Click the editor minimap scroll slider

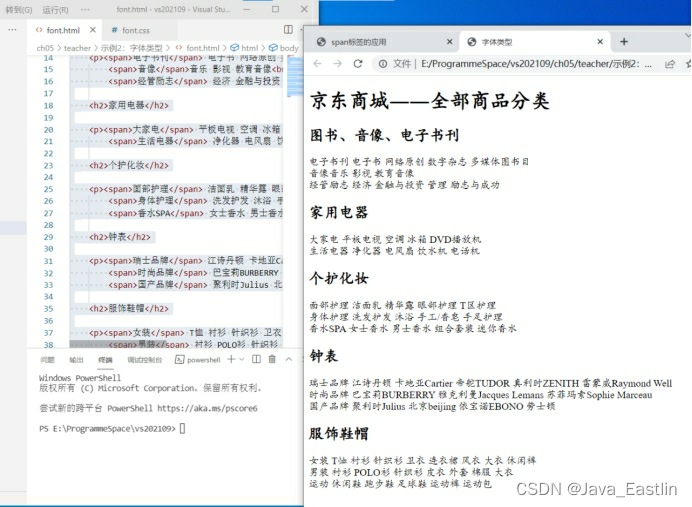pyautogui.click(x=295, y=77)
